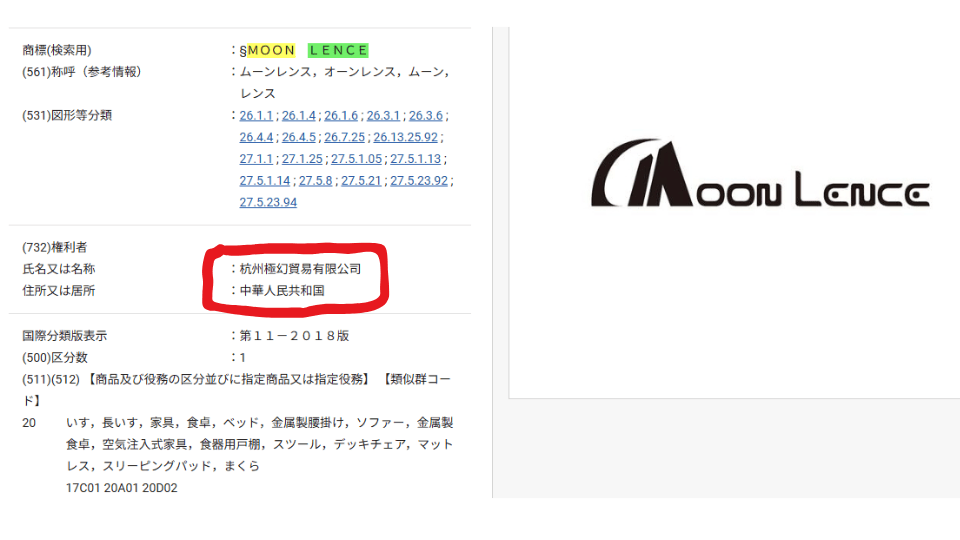This screenshot has width=960, height=540.
Task: Open figure classification link 27.1.25
Action: point(302,159)
